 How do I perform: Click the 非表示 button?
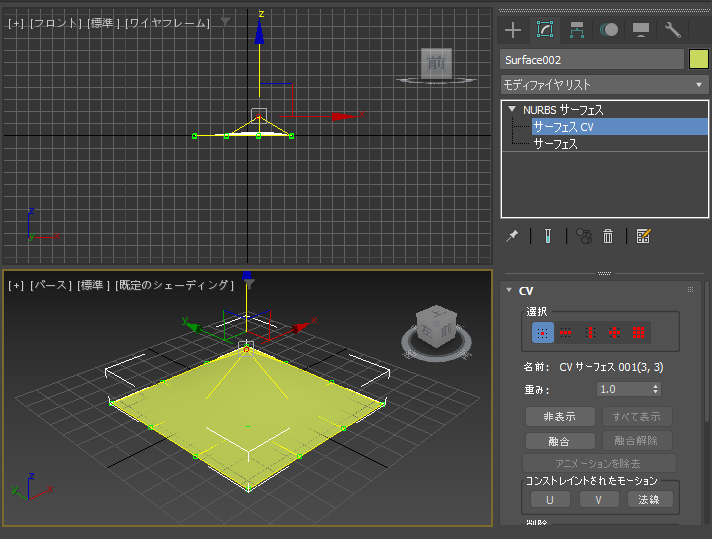(x=560, y=416)
